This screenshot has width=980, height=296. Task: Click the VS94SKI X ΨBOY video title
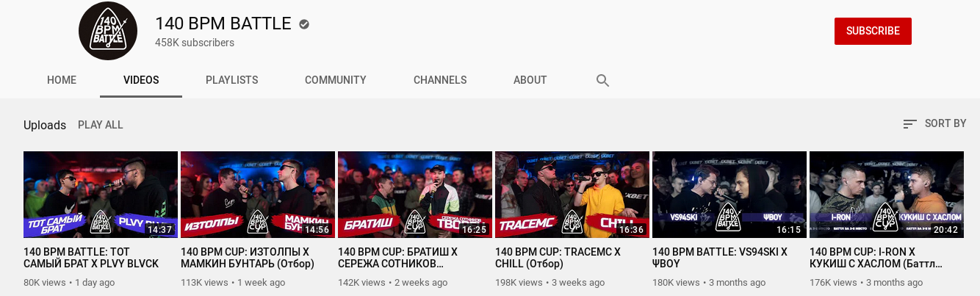[x=720, y=258]
